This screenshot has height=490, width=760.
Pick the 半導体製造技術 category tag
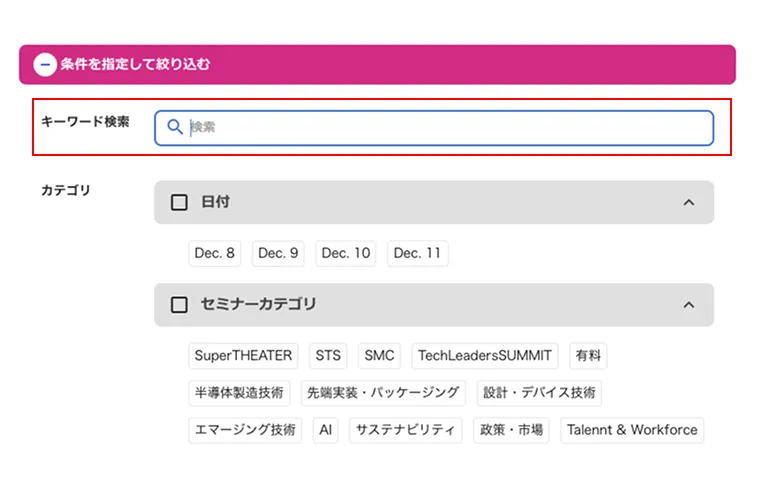239,393
